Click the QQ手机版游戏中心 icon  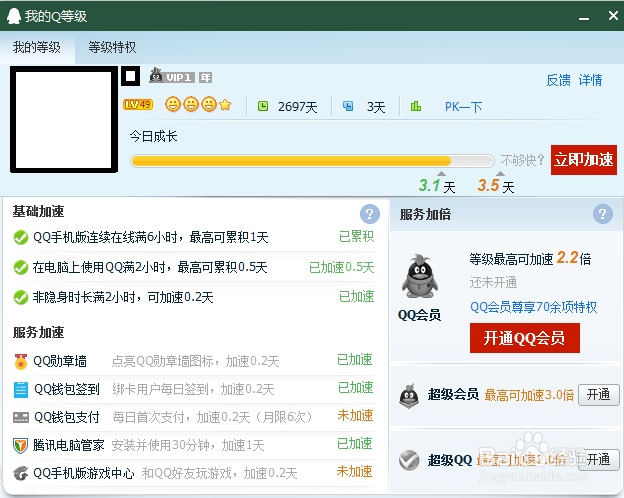[21, 473]
